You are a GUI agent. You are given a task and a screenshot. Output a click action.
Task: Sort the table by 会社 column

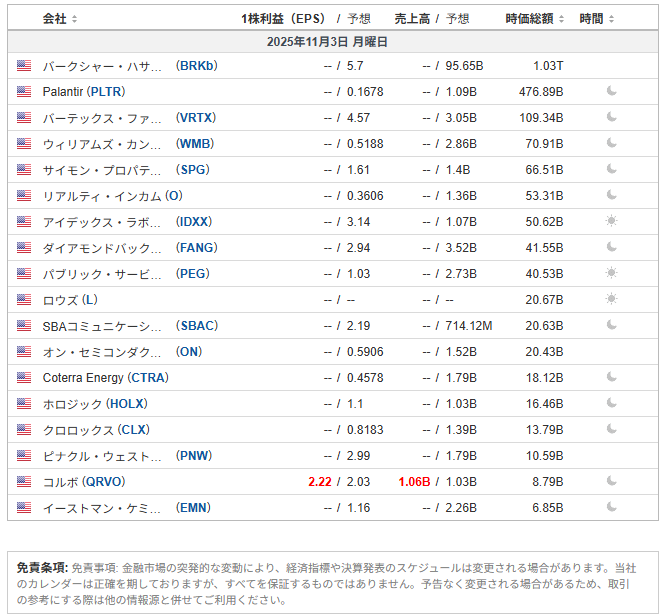[59, 19]
